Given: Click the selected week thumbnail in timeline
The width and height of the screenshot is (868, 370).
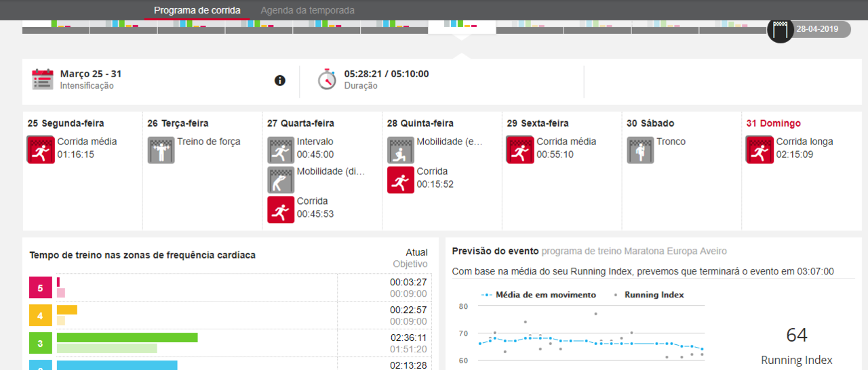Looking at the screenshot, I should [x=462, y=27].
